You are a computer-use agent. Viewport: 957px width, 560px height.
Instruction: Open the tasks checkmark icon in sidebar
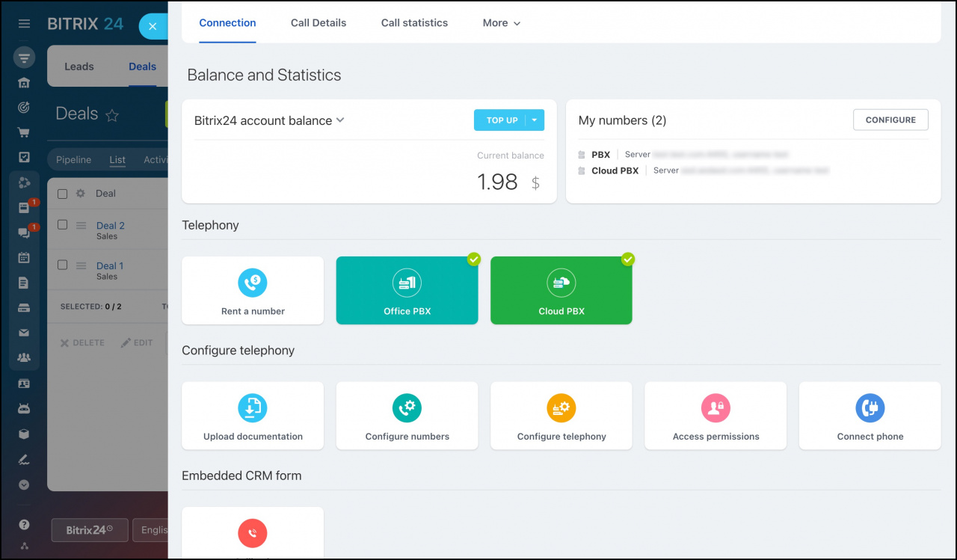pos(24,157)
